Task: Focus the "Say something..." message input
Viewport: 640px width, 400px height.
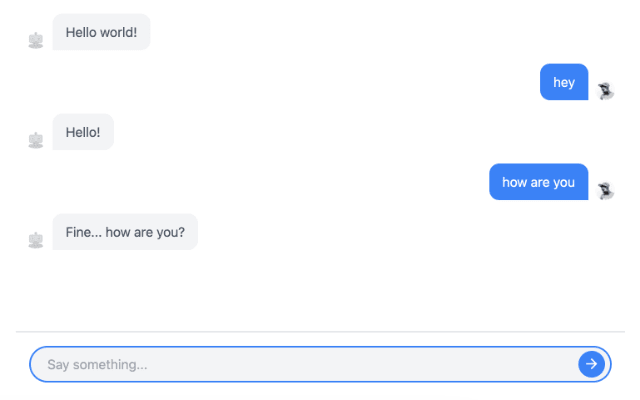Action: pyautogui.click(x=320, y=364)
